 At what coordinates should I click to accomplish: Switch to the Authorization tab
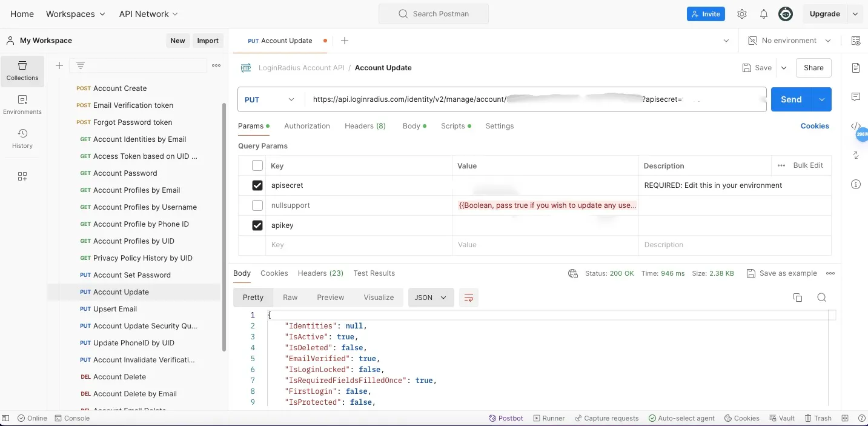307,126
